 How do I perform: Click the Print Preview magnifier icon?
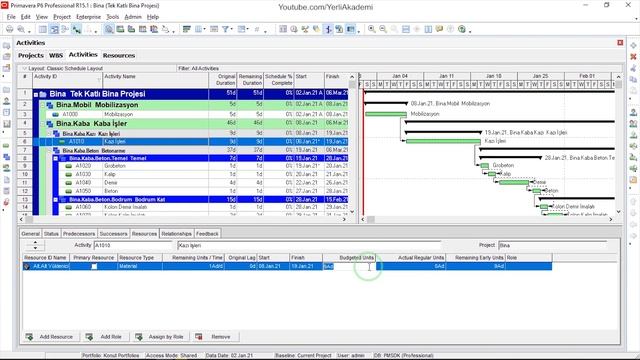(x=21, y=29)
